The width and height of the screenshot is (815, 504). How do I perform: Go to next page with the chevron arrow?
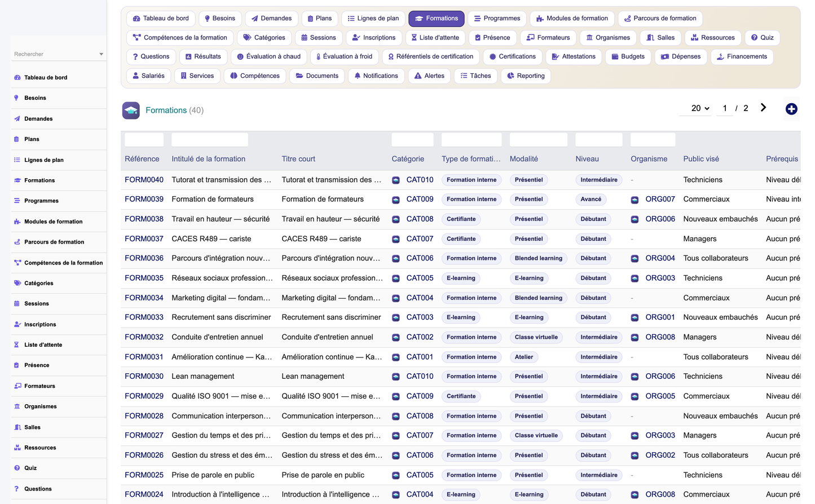763,108
